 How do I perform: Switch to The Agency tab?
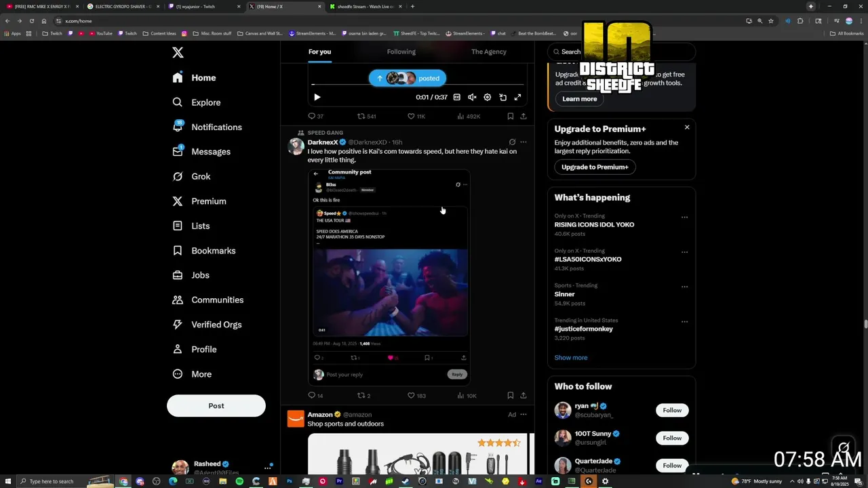pos(489,52)
